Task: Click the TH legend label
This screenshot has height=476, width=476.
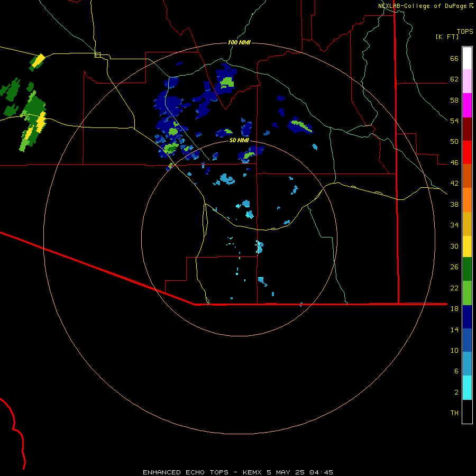Action: pyautogui.click(x=454, y=413)
